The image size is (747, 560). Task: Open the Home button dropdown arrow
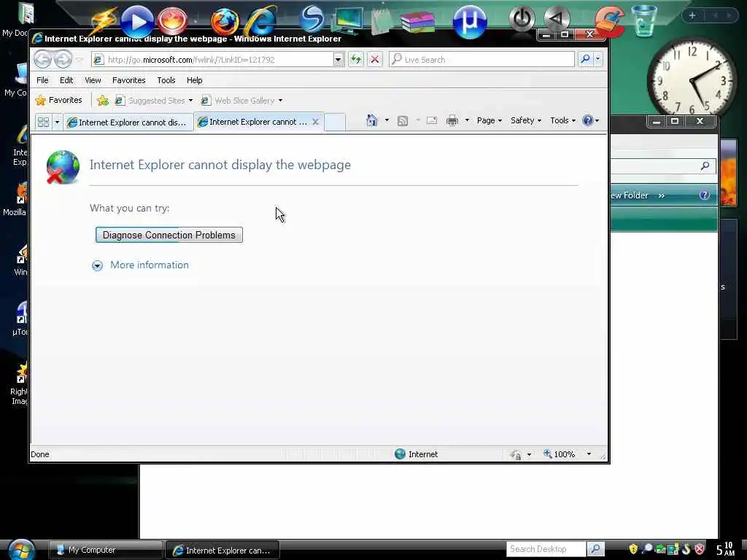pos(387,120)
